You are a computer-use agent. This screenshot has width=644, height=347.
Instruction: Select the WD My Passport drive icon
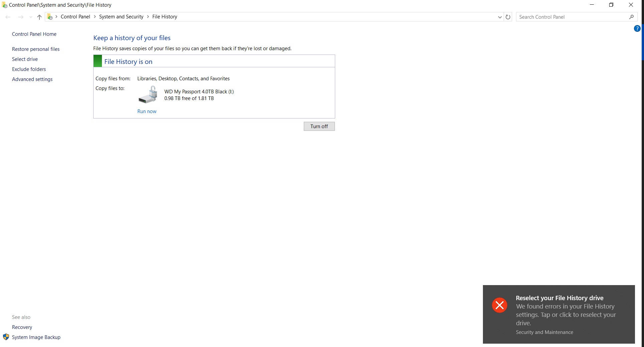(x=147, y=94)
